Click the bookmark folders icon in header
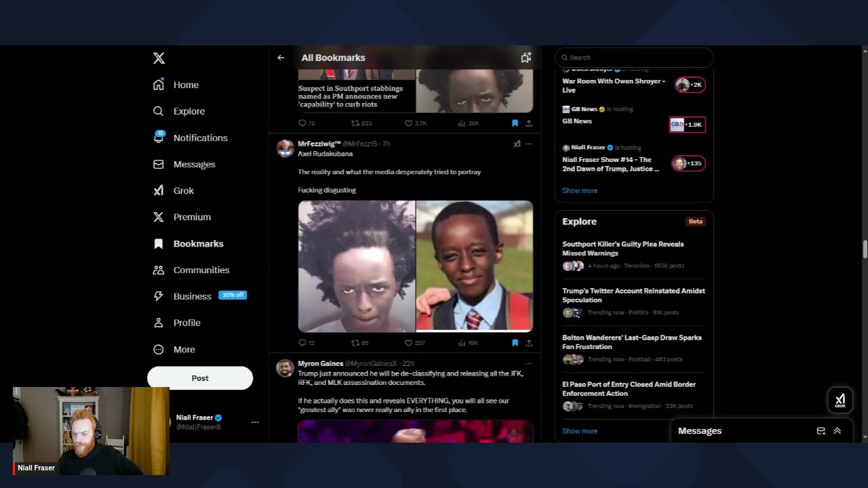The image size is (868, 488). tap(526, 58)
